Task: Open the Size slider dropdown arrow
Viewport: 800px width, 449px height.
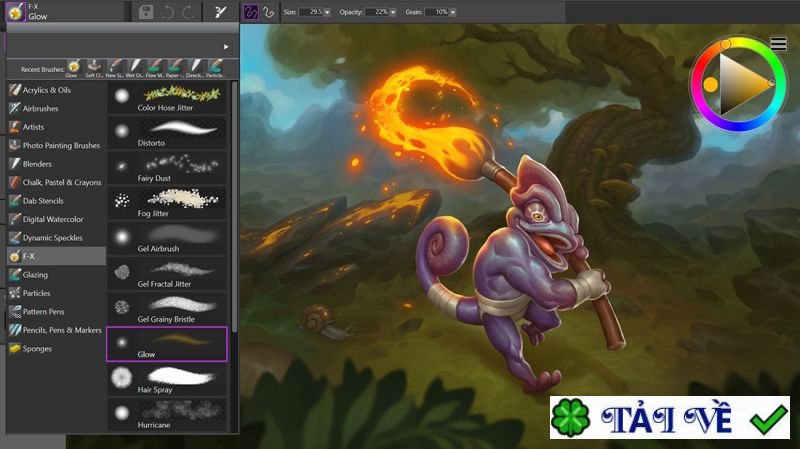Action: click(328, 12)
